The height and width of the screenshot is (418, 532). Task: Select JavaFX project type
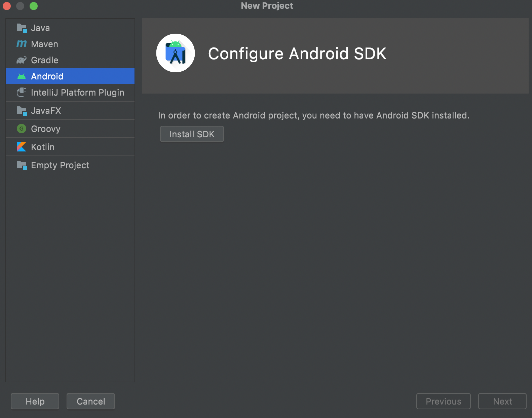(70, 111)
